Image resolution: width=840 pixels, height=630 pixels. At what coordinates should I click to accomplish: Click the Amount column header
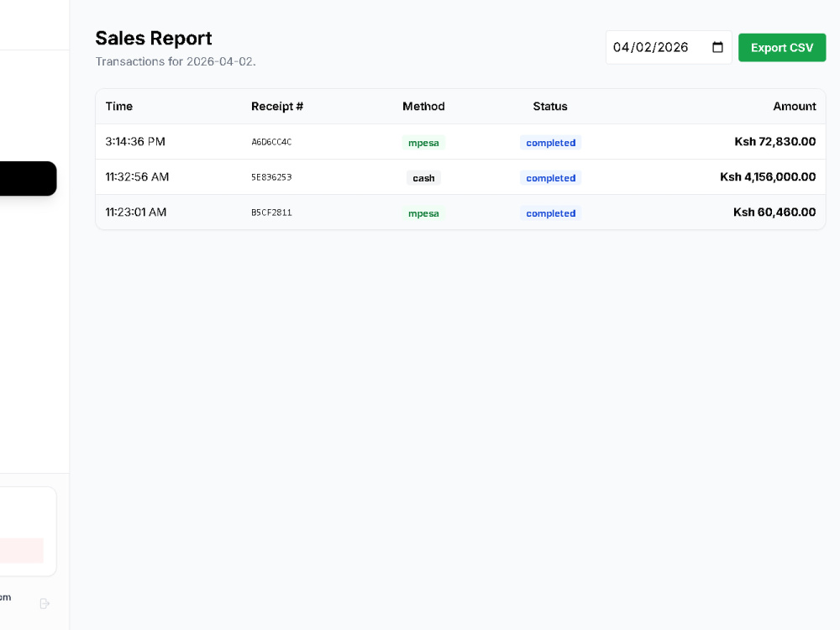point(794,106)
